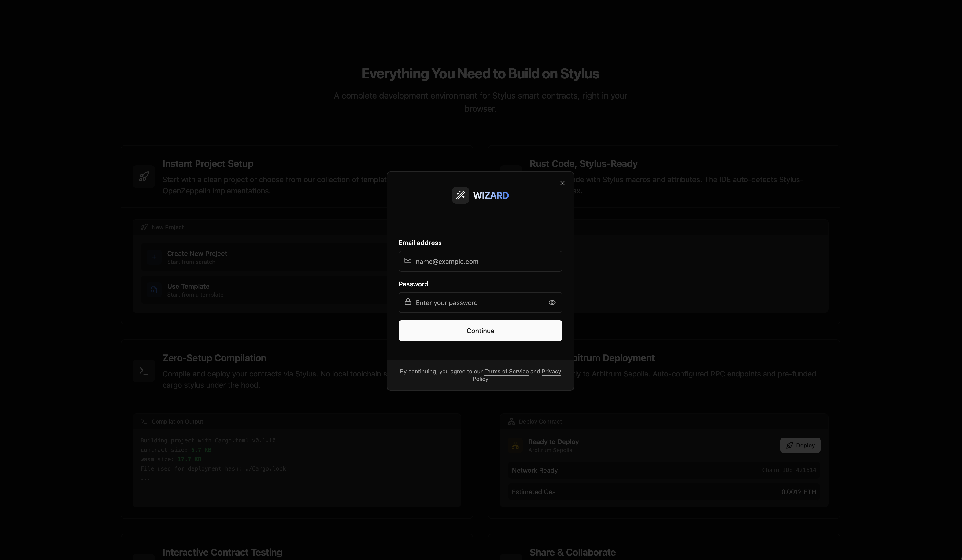Click the contract size 6.7 KB value
Screen dimensions: 962x560
tap(201, 450)
